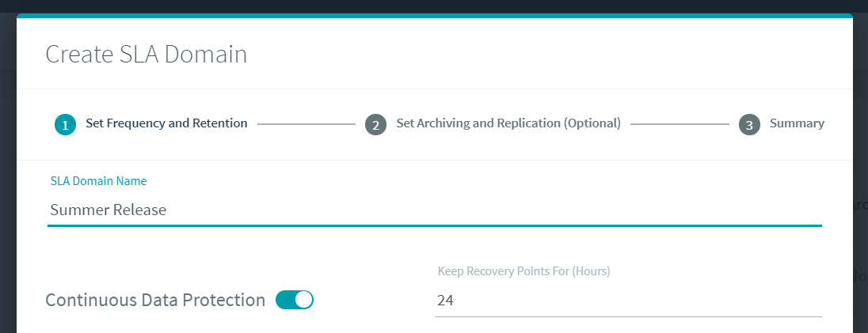Go to Set Frequency and Retention step

166,123
